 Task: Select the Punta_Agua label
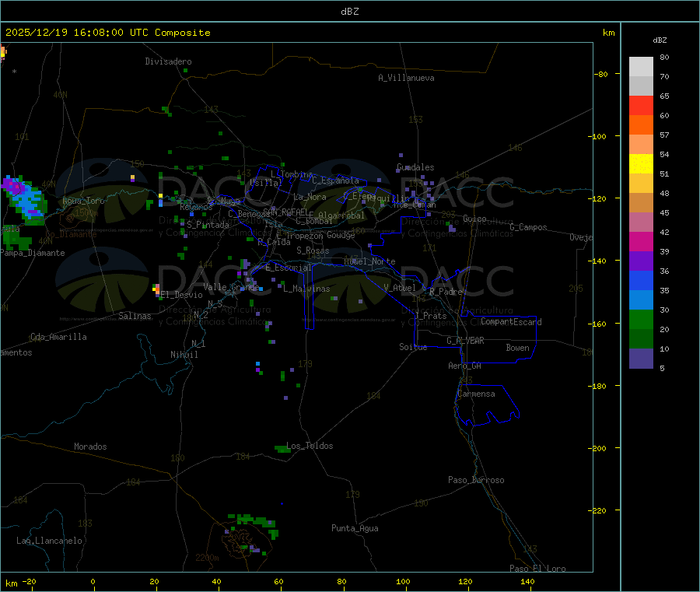click(355, 529)
